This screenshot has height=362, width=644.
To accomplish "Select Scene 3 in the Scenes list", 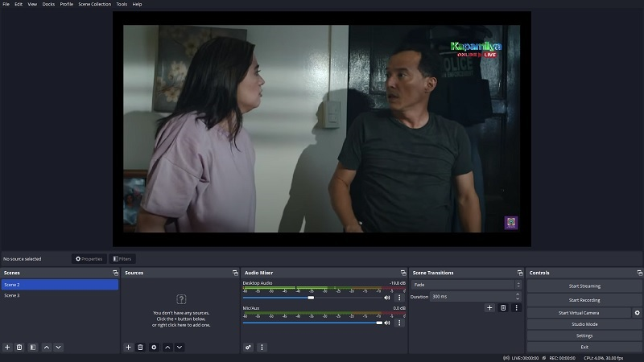I will [x=60, y=295].
